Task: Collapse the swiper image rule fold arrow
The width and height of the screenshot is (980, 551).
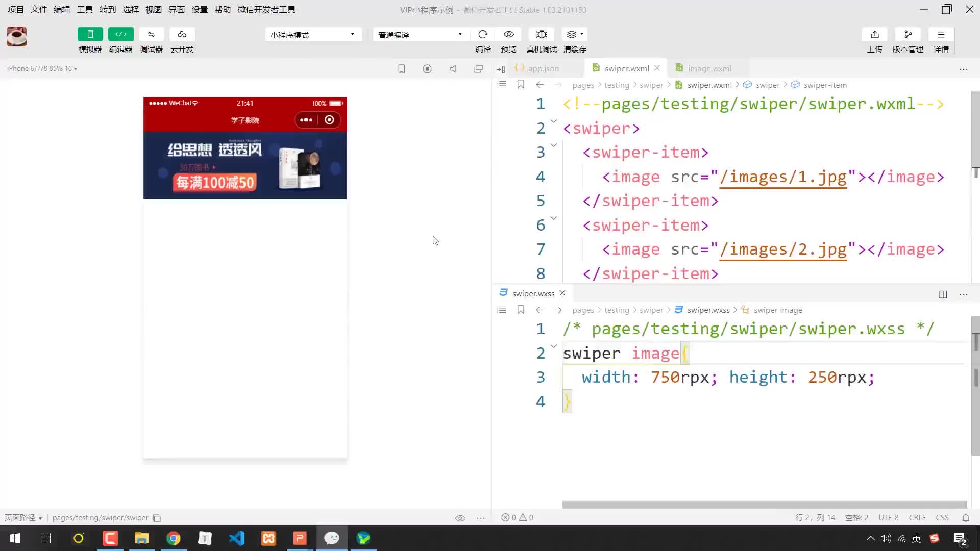Action: coord(554,346)
